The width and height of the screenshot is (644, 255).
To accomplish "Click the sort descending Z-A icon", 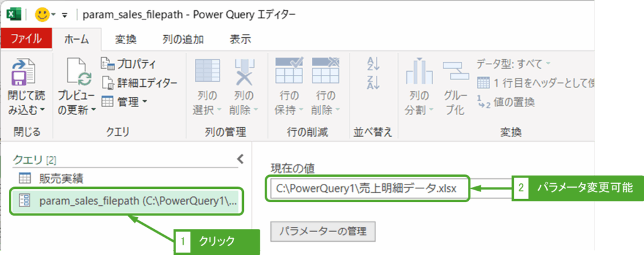I will click(373, 82).
